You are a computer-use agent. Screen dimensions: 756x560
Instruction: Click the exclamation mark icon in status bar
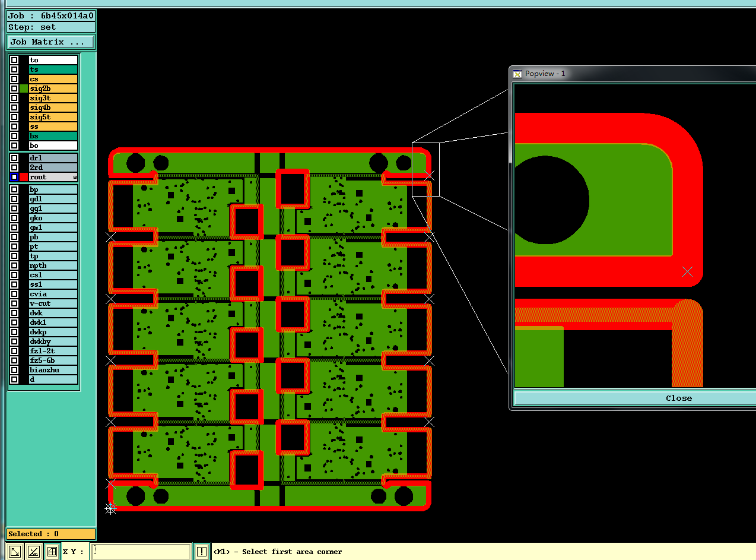202,552
